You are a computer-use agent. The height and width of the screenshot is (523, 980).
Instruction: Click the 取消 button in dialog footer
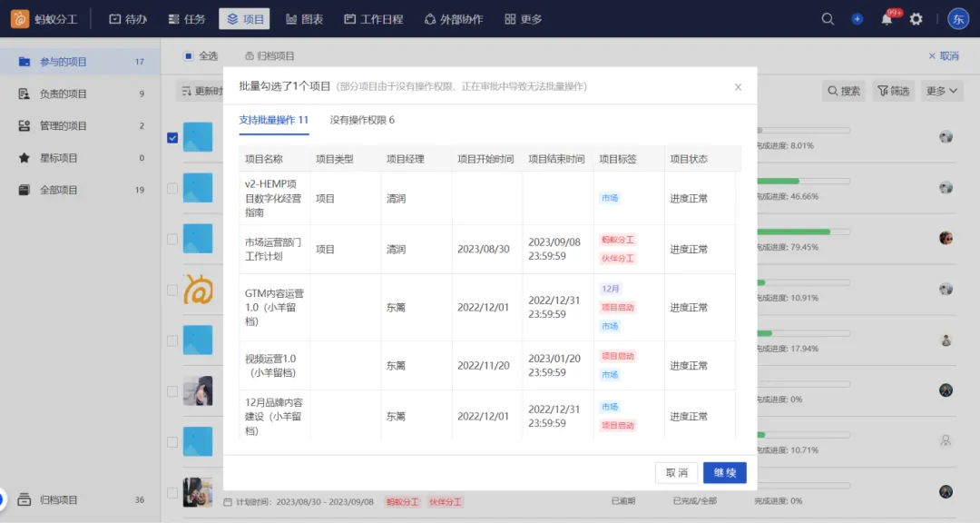676,472
